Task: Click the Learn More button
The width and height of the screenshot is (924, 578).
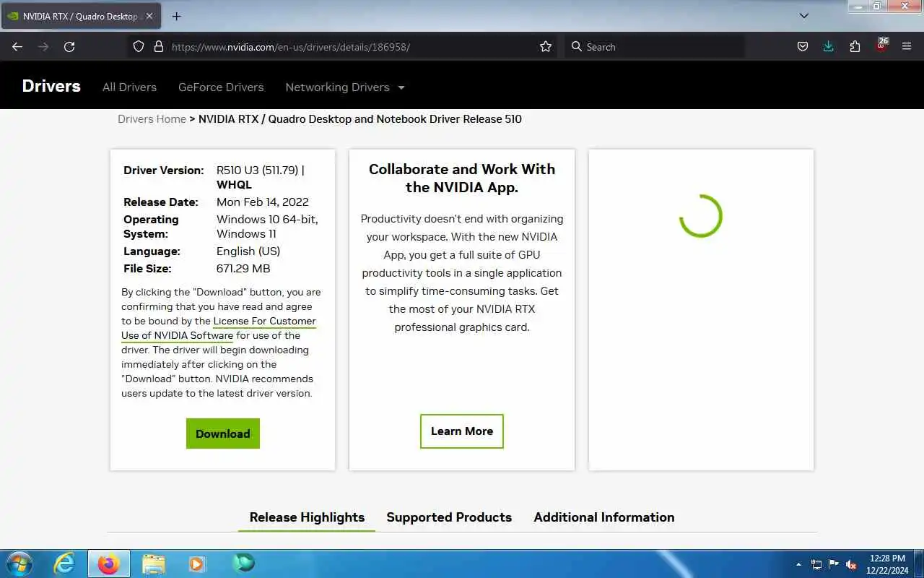Action: tap(462, 431)
